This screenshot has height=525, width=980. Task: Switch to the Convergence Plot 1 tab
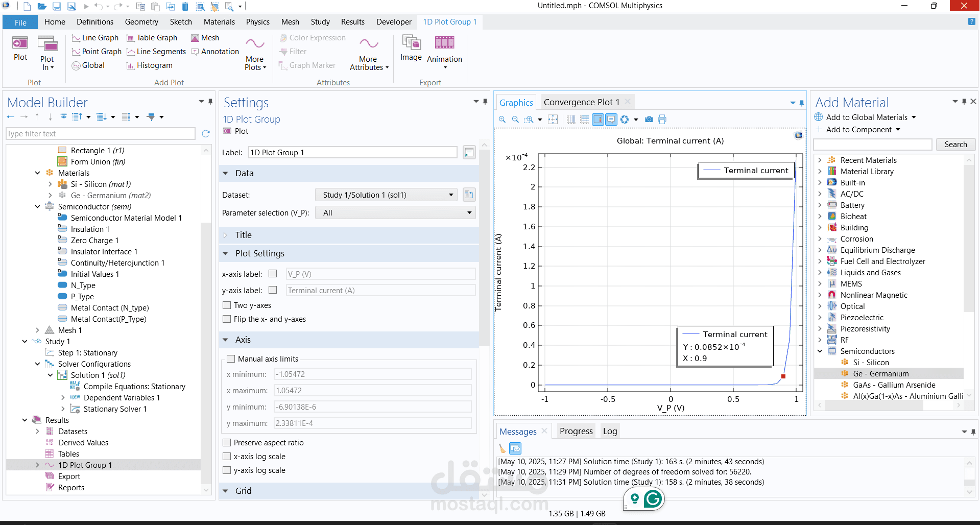pyautogui.click(x=581, y=102)
